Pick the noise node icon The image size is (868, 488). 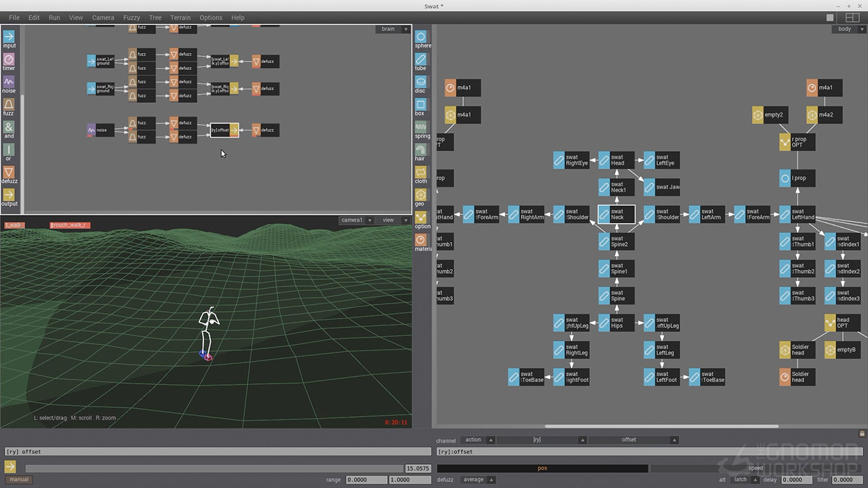tap(9, 82)
